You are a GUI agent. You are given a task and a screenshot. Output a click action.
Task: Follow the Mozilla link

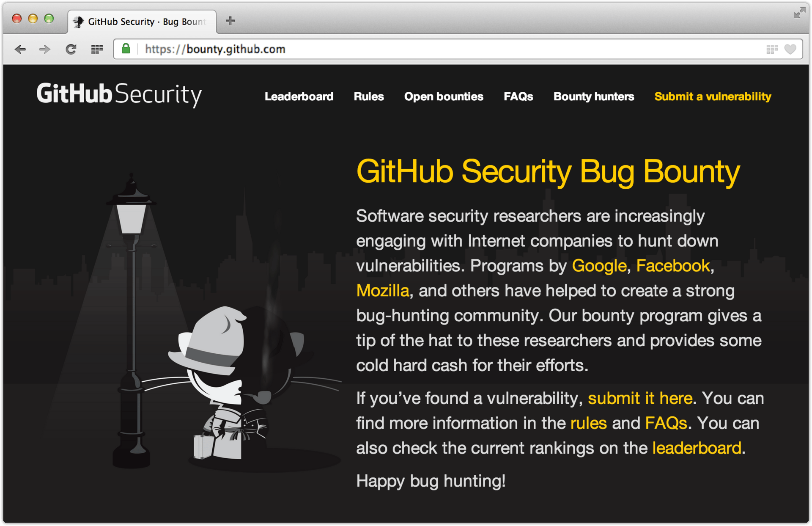click(x=383, y=291)
